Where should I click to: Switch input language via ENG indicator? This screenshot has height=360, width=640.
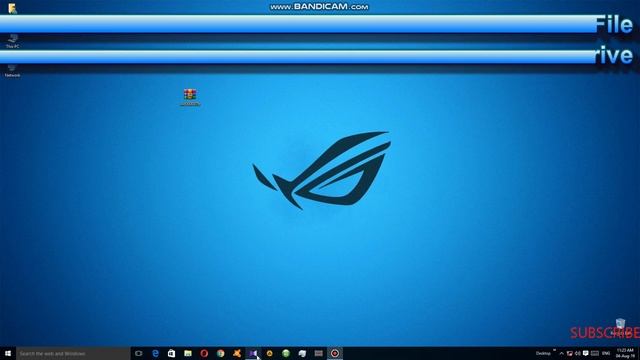click(606, 353)
